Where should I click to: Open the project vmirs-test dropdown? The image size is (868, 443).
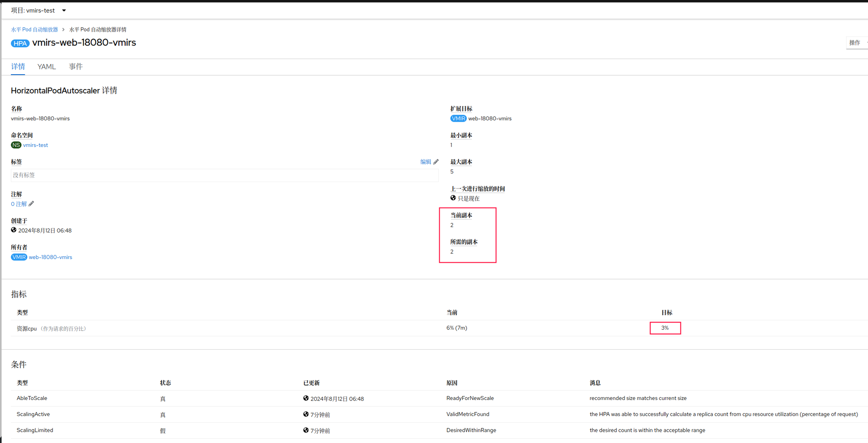[x=39, y=10]
